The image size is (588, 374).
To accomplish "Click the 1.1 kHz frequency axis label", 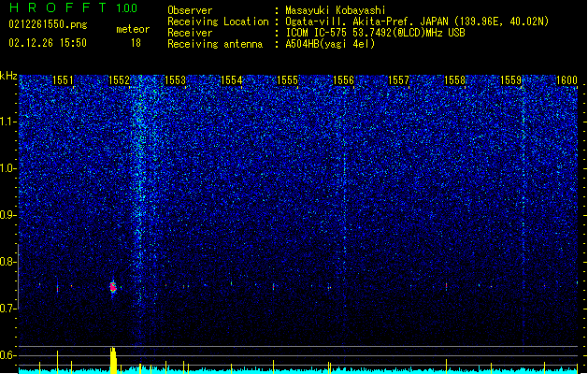I will [8, 122].
